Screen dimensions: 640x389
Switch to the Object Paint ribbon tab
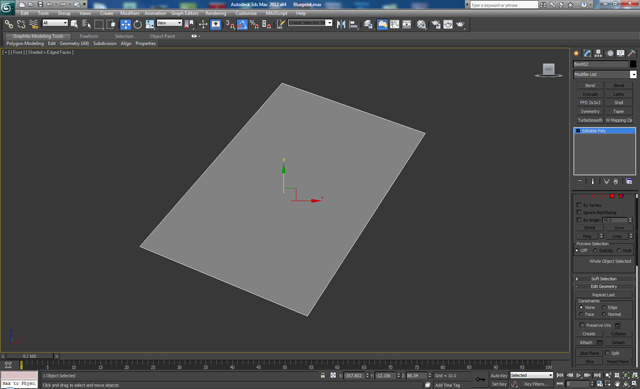[162, 36]
